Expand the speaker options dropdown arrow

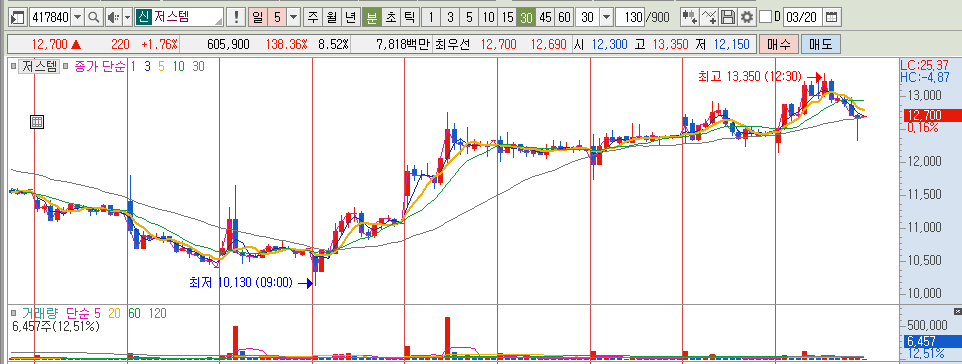click(128, 17)
